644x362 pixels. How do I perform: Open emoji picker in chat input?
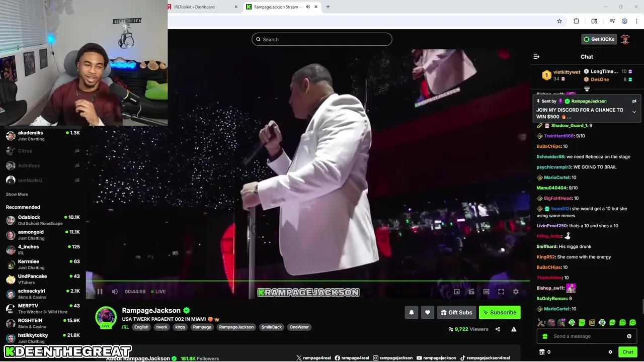coord(629,336)
